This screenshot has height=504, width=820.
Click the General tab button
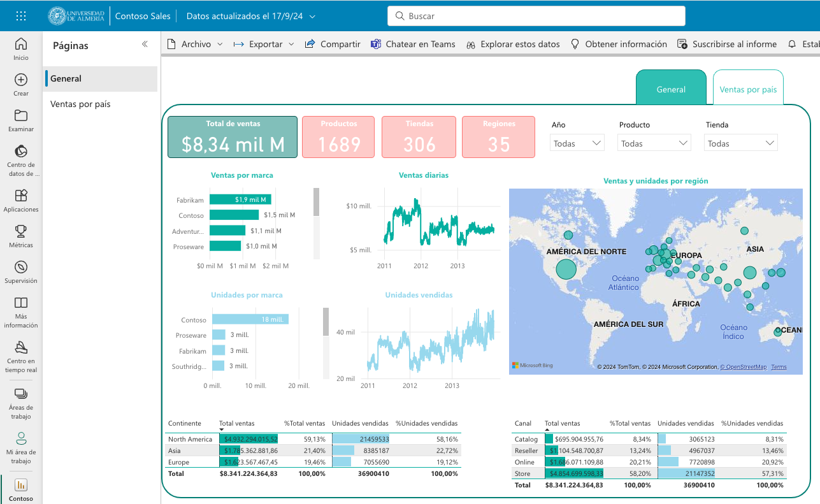click(671, 88)
